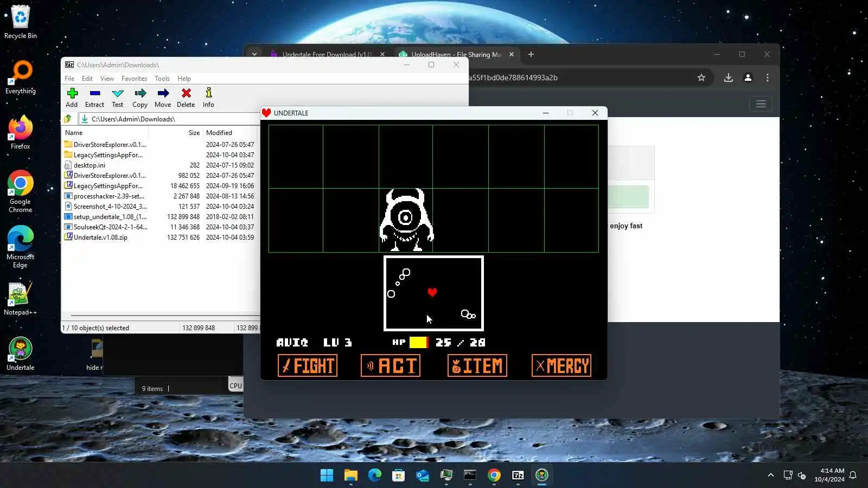Image resolution: width=868 pixels, height=488 pixels.
Task: Bookmark this page with the star icon
Action: click(x=701, y=78)
